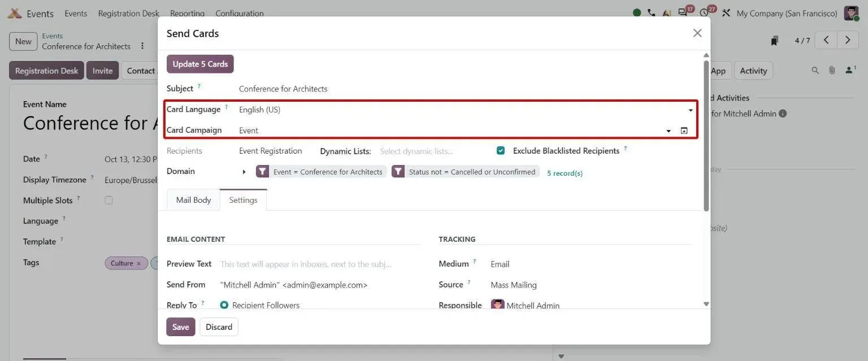Open the debug tools wrench icon
Image resolution: width=868 pixels, height=361 pixels.
coord(726,13)
